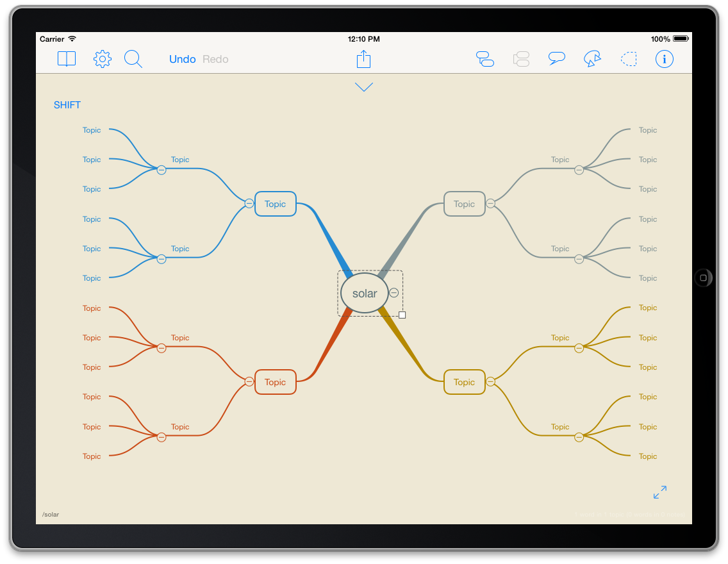Collapse lower gray sub-topic children

point(579,259)
